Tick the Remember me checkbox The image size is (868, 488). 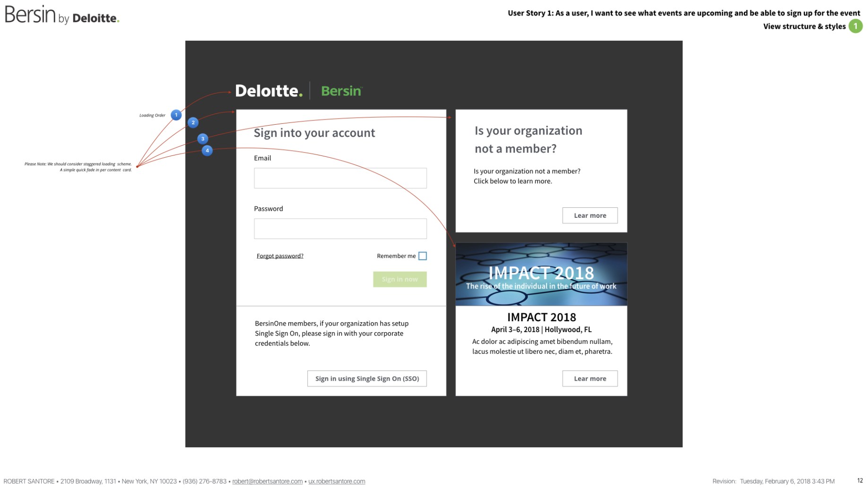point(423,256)
